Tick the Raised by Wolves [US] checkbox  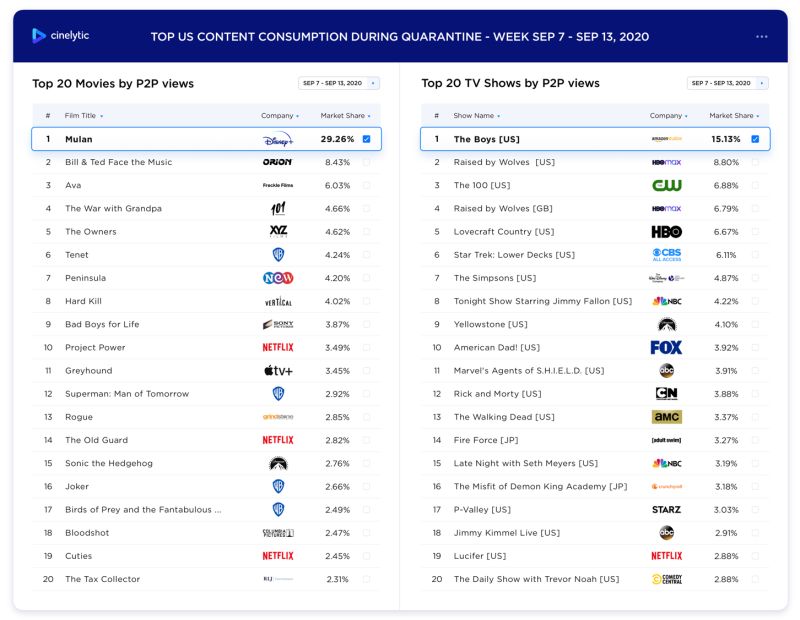click(755, 162)
